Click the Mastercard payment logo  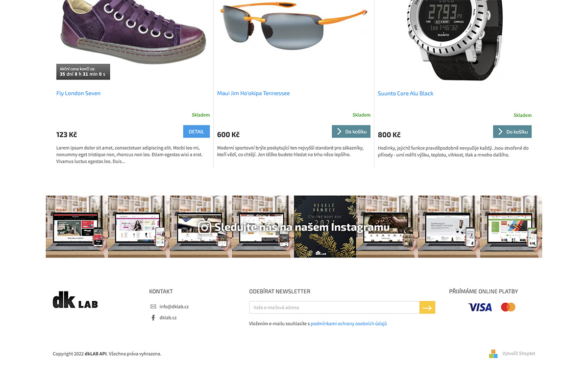pos(508,307)
